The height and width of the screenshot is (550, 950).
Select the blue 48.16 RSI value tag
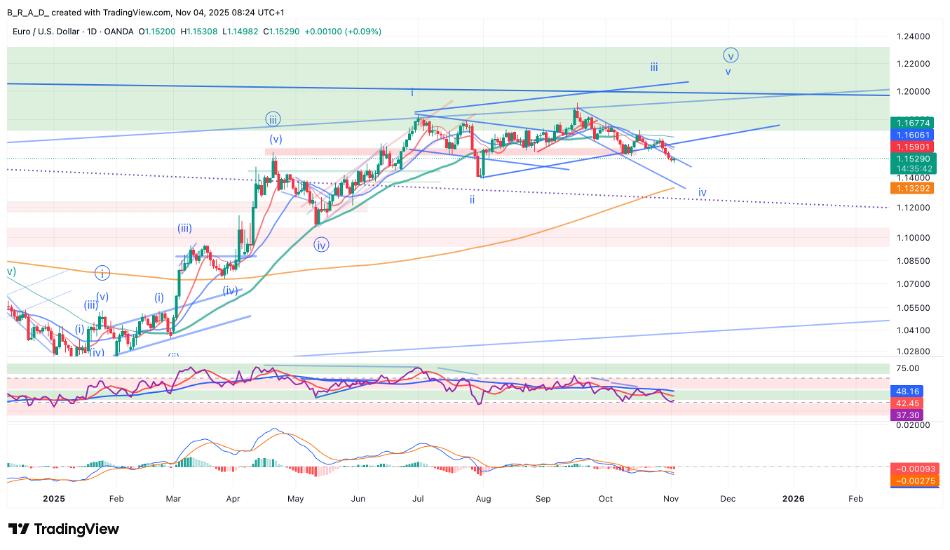point(908,391)
